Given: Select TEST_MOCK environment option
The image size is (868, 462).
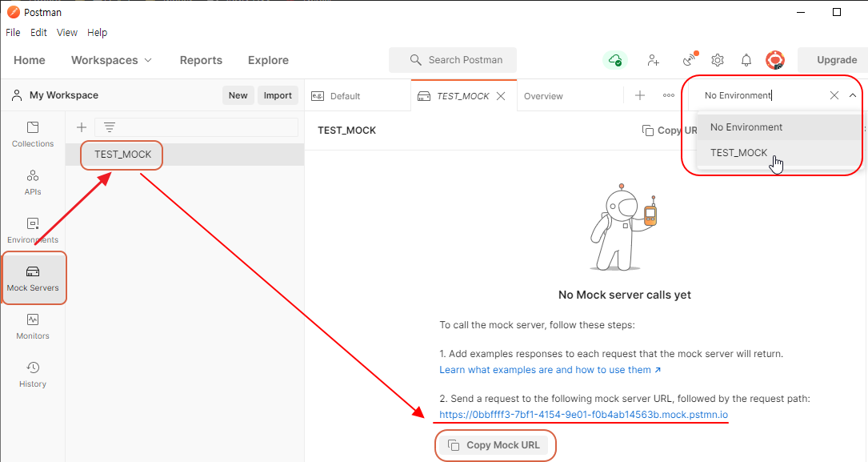Looking at the screenshot, I should pos(779,152).
